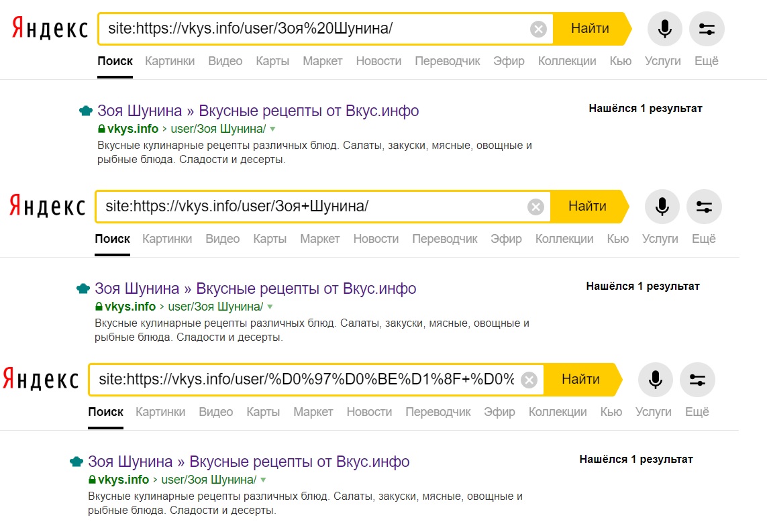Click Найти button for Зоя+Шунина query
Image resolution: width=767 pixels, height=532 pixels.
click(x=589, y=206)
